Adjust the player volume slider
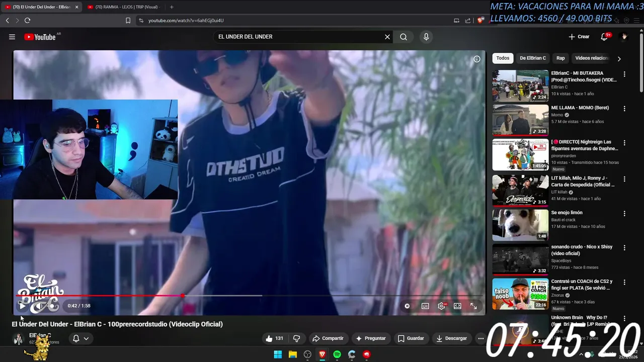This screenshot has width=644, height=362. click(51, 306)
